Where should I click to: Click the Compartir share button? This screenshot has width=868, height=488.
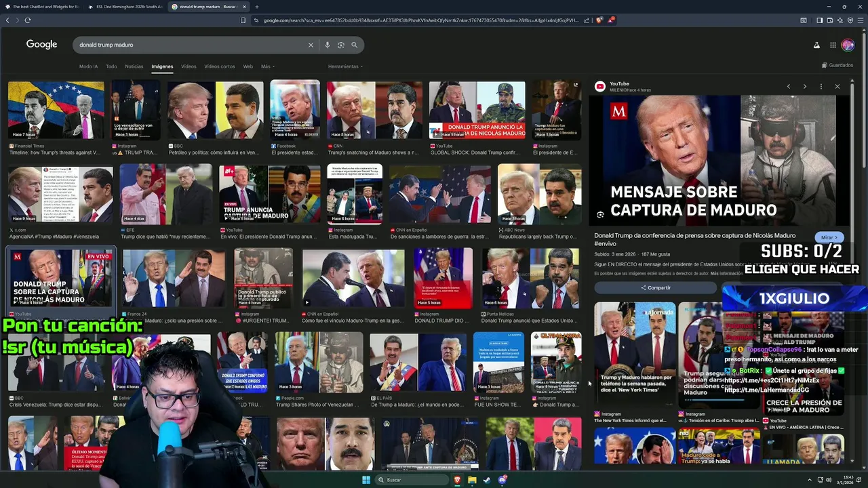click(656, 287)
